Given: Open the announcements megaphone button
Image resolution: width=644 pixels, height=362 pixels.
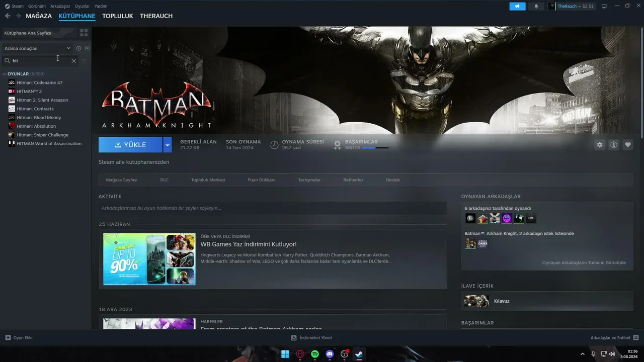Looking at the screenshot, I should coord(517,6).
